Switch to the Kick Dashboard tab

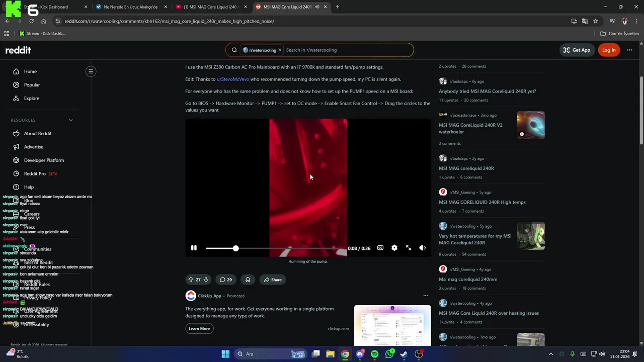49,7
